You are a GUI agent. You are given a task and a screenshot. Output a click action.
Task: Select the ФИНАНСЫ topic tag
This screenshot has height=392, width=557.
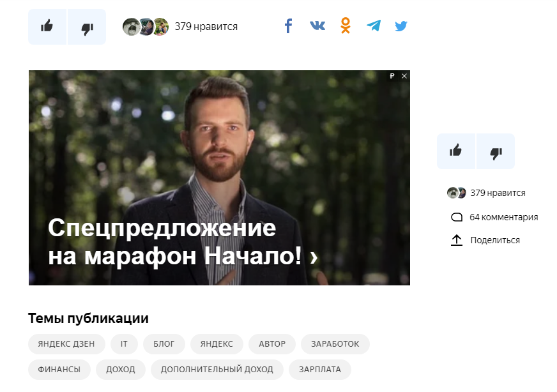pyautogui.click(x=59, y=369)
